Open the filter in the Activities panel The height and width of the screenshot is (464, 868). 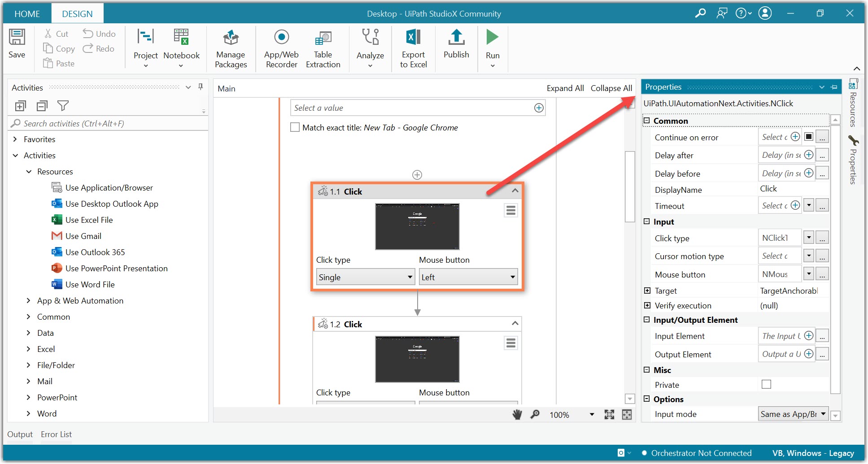coord(63,106)
